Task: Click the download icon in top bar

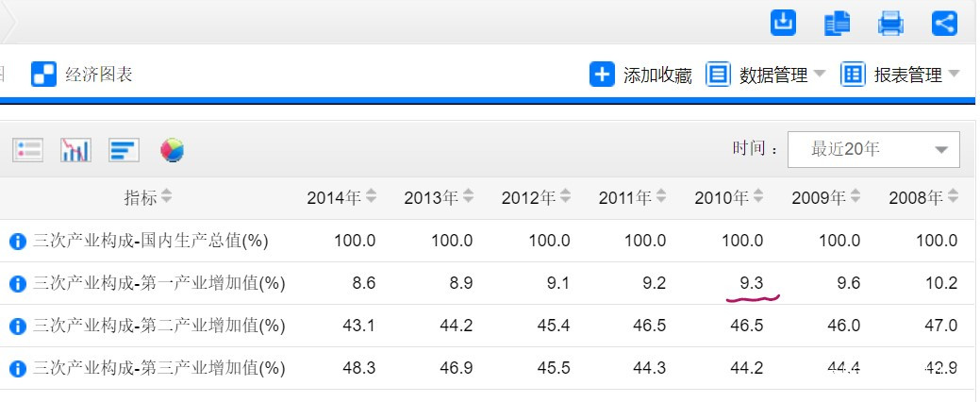Action: [784, 22]
